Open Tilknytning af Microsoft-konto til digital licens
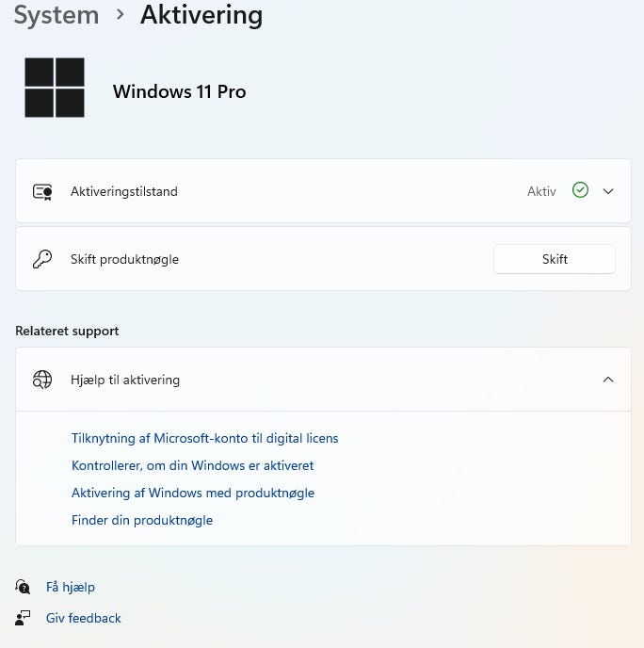Viewport: 644px width, 648px height. [204, 438]
